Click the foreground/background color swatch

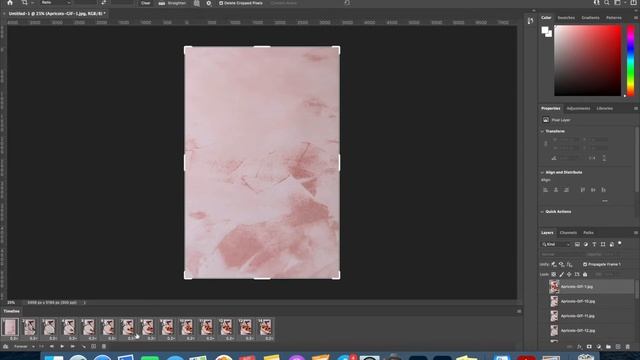(546, 31)
